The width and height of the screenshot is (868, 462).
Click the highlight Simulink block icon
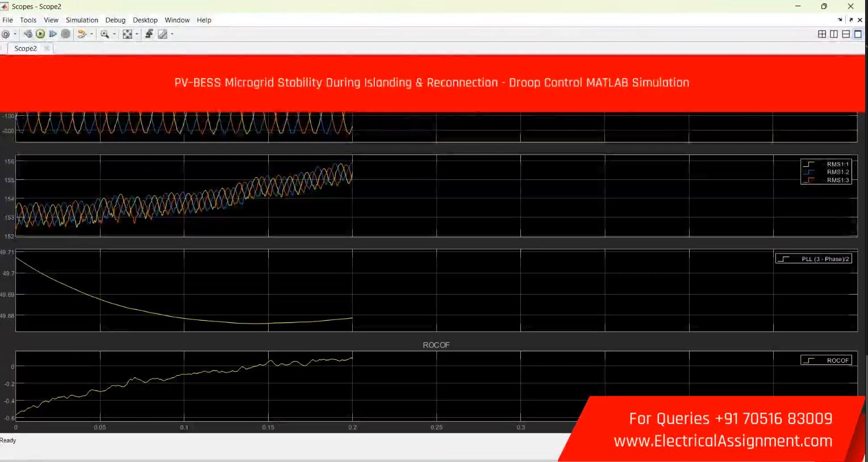(x=82, y=34)
